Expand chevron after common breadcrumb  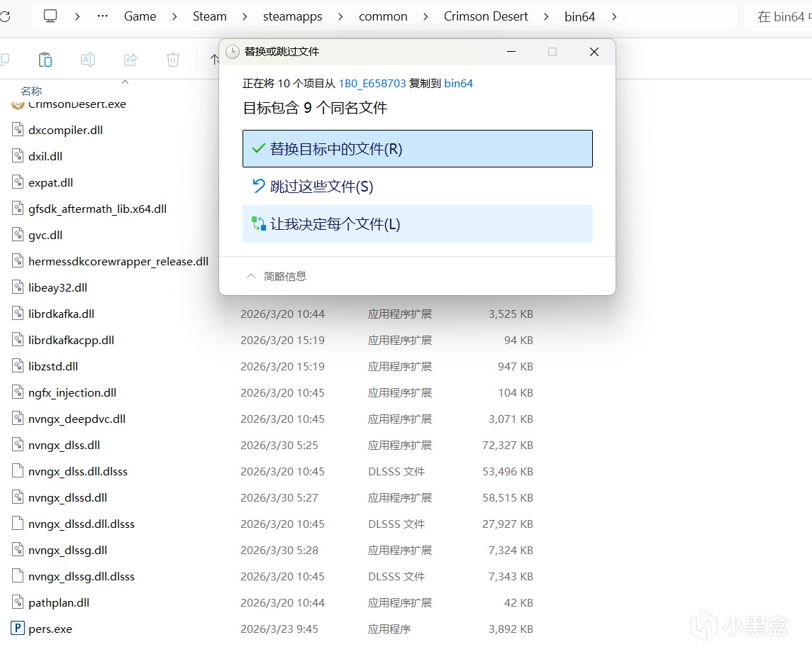point(426,16)
